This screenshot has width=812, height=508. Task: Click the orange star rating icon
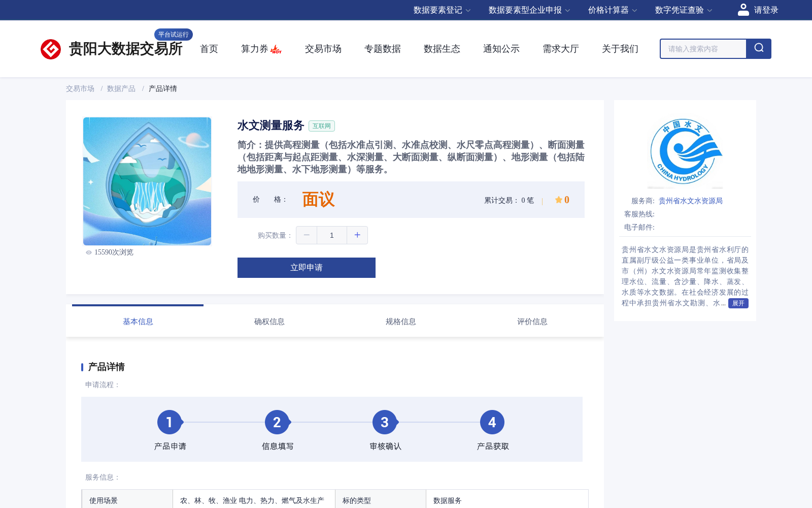558,200
